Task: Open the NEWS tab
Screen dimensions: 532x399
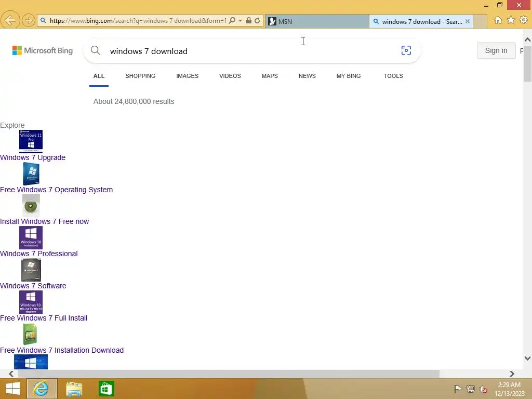Action: (307, 76)
